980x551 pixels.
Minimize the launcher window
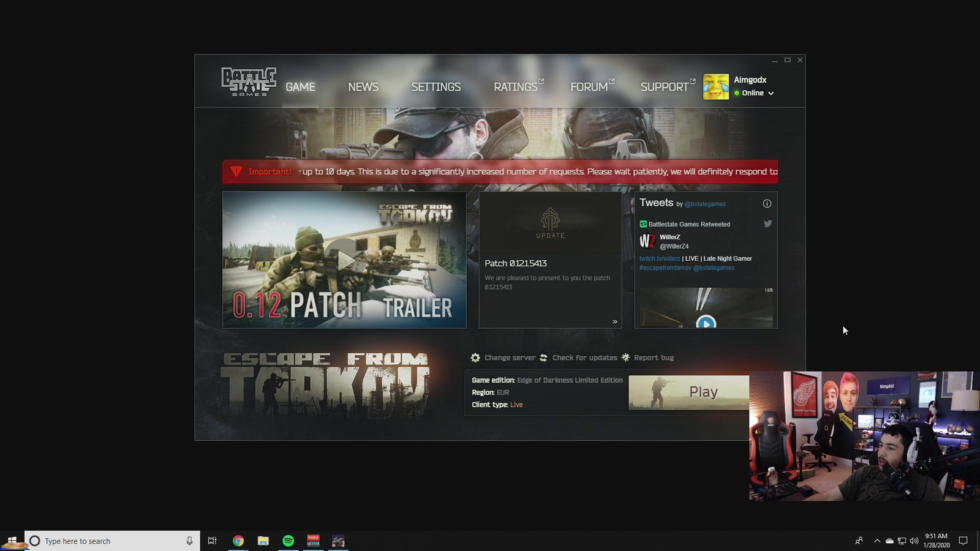775,60
